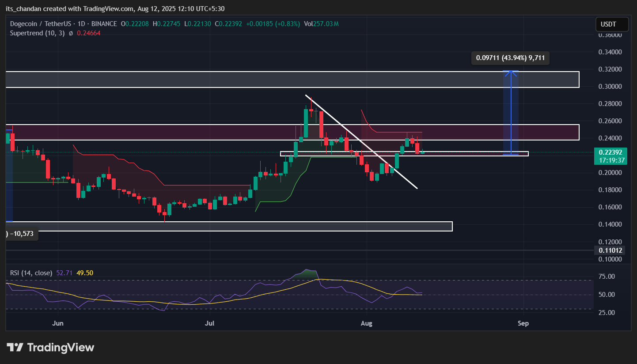Open the USDT currency selector
Image resolution: width=637 pixels, height=364 pixels.
coord(611,24)
